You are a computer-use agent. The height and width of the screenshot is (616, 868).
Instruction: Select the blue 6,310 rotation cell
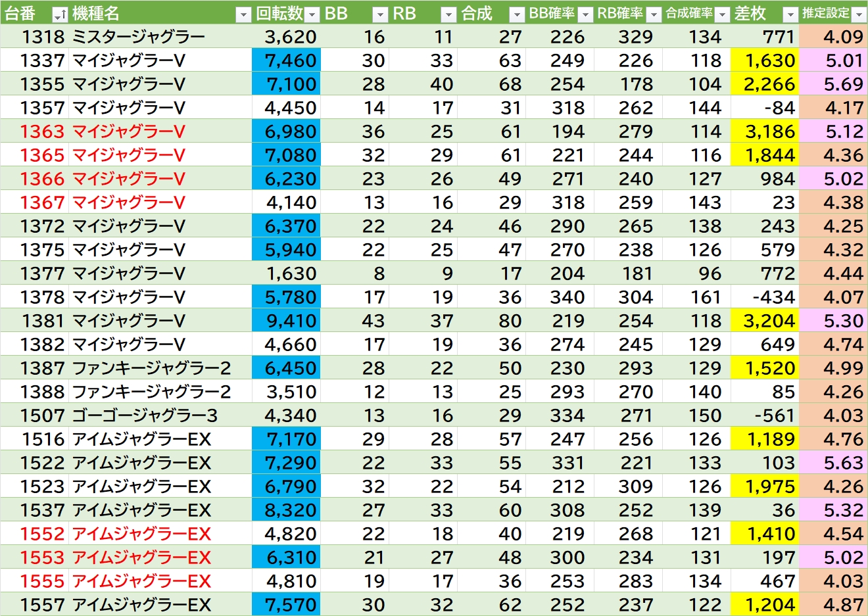point(287,557)
